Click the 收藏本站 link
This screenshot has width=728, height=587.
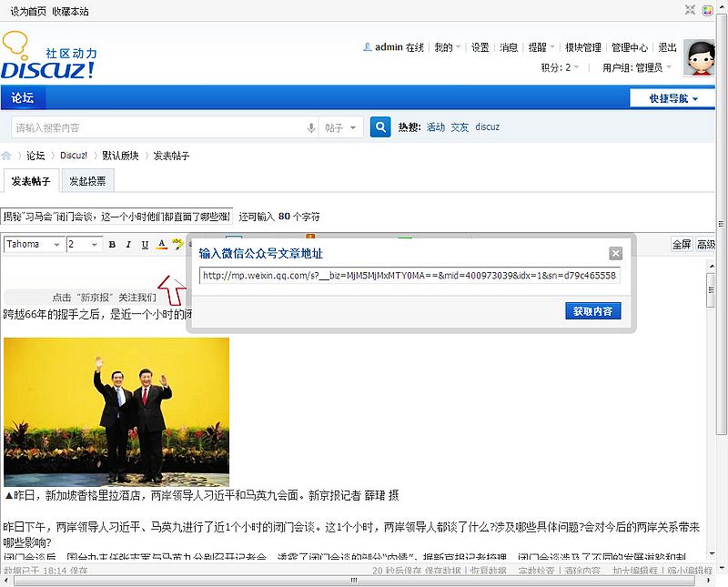point(70,12)
